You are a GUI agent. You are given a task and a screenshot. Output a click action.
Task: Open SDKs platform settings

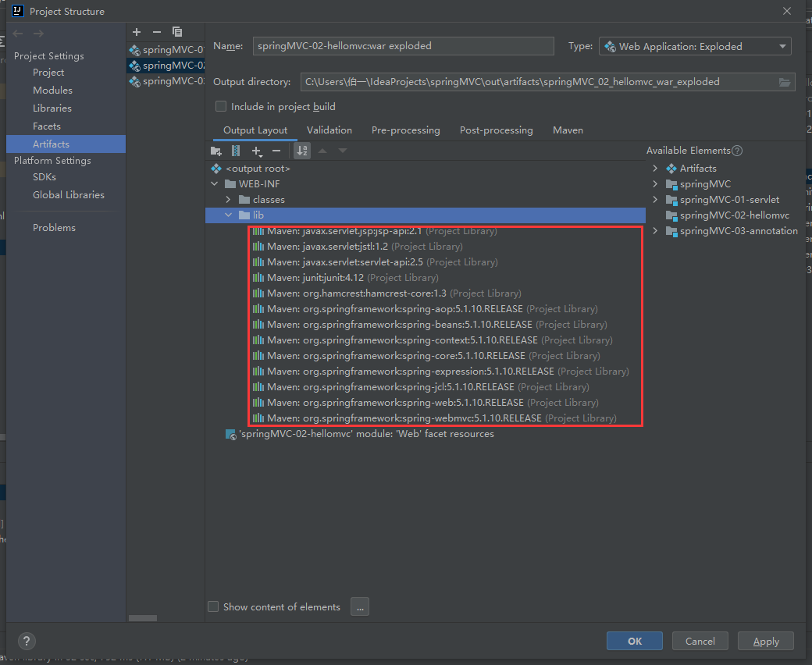pos(45,177)
